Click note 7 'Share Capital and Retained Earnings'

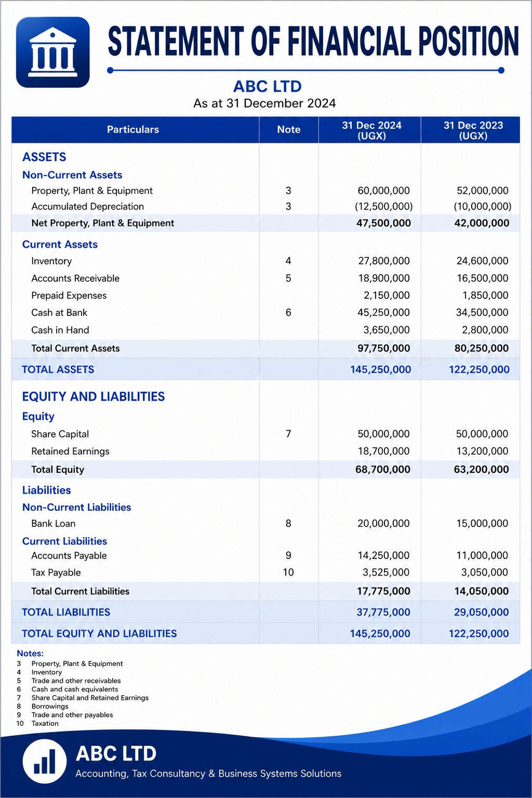(90, 698)
